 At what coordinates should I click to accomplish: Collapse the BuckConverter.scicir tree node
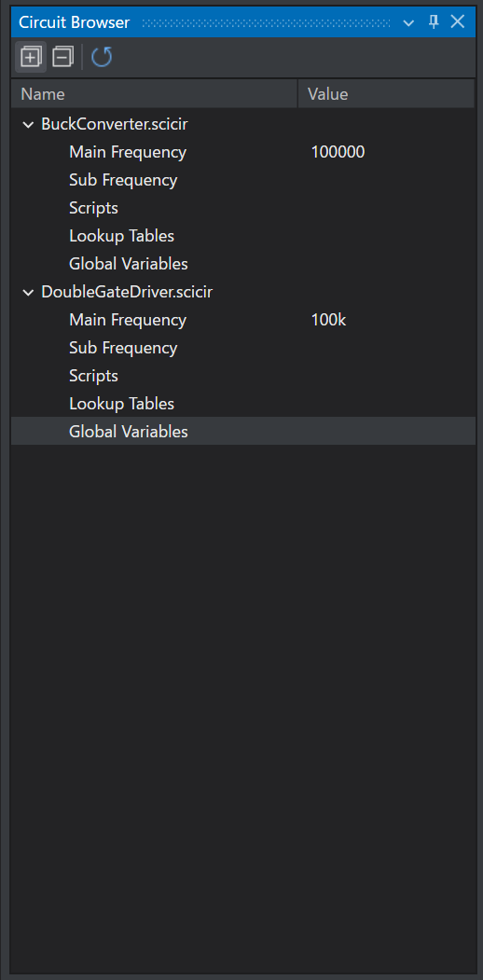coord(28,124)
